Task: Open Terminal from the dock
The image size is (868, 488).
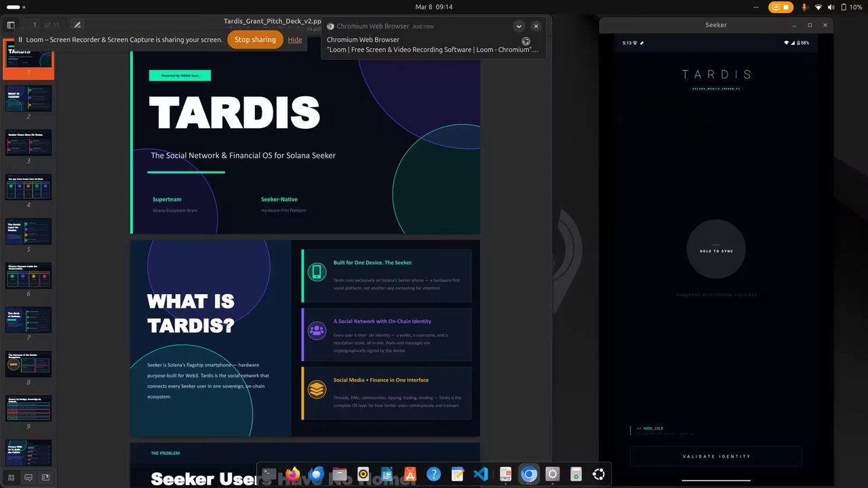Action: [x=269, y=474]
